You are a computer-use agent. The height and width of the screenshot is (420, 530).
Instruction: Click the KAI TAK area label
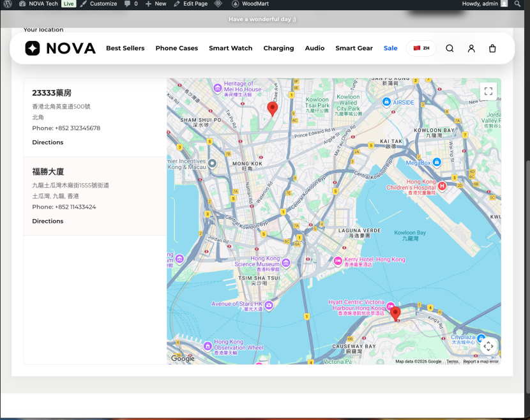click(391, 144)
